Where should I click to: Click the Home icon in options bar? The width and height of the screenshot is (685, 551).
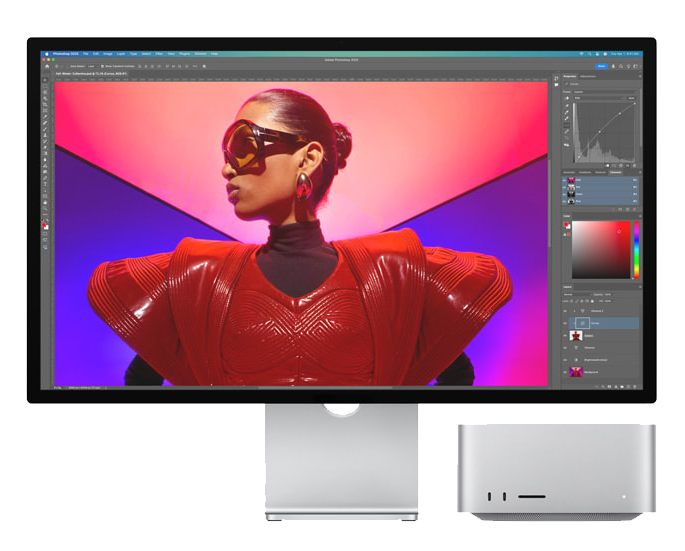click(x=46, y=66)
